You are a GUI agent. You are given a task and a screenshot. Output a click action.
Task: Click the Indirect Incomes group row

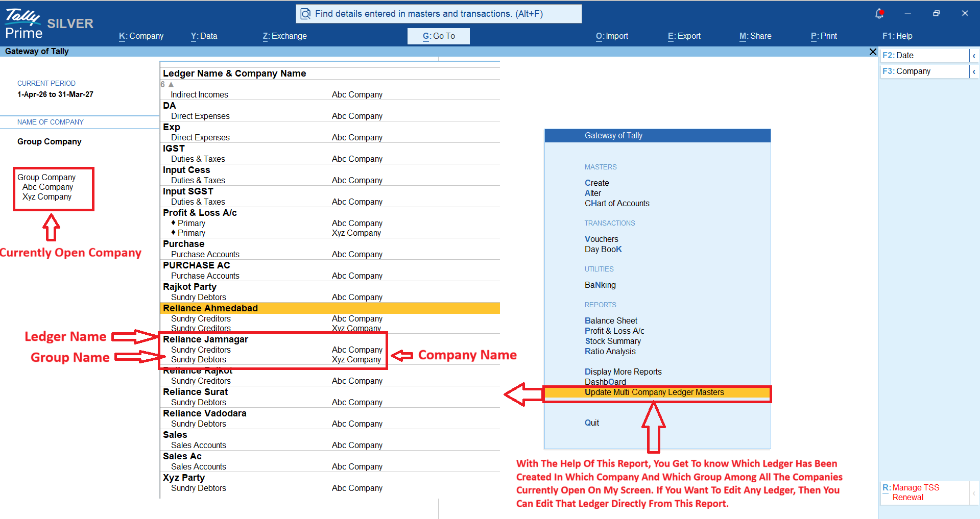(x=199, y=95)
